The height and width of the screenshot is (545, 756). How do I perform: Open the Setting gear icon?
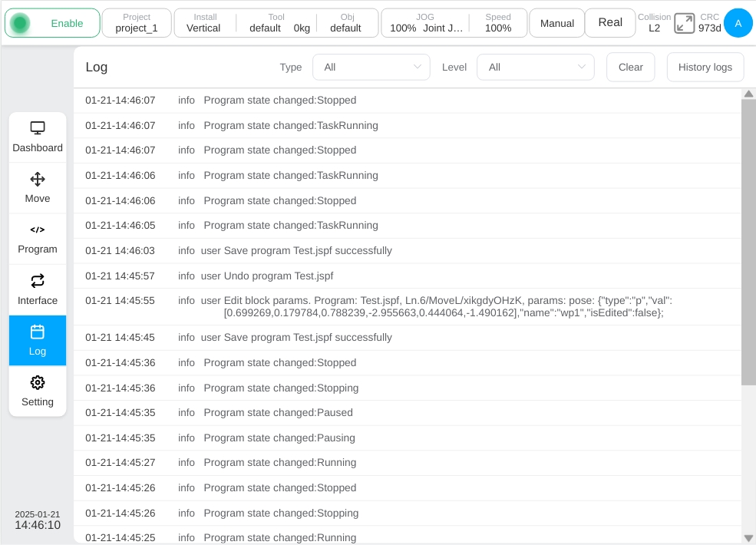tap(38, 382)
